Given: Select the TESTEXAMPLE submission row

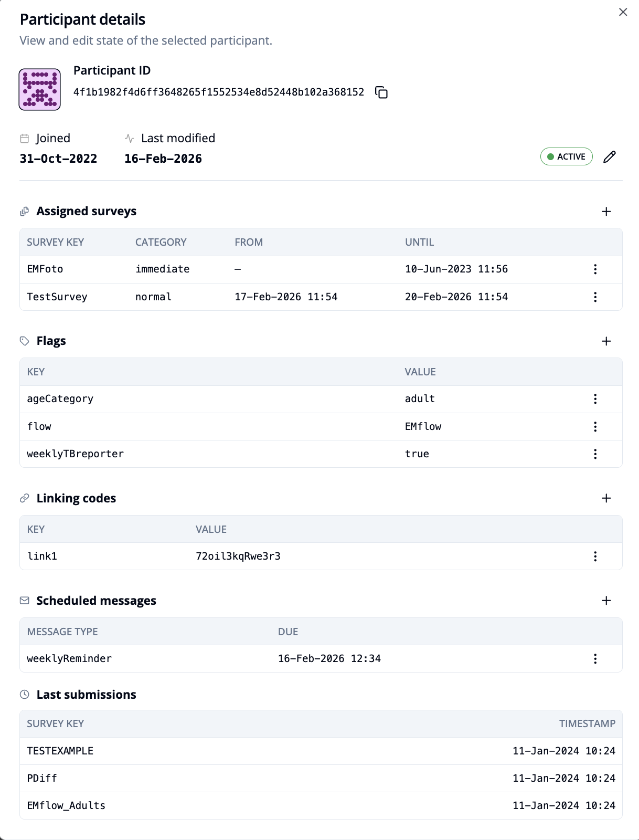Looking at the screenshot, I should click(x=321, y=751).
